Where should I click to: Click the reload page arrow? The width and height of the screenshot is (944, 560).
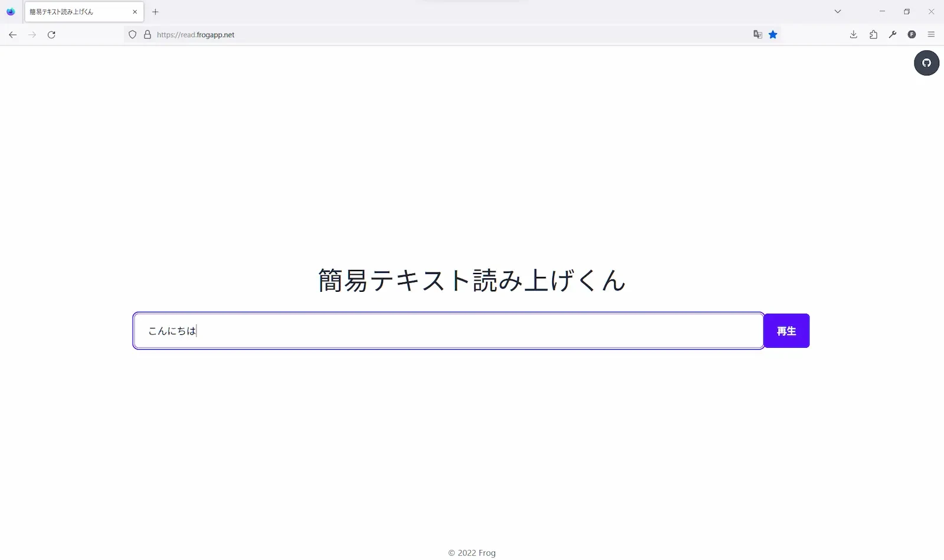coord(52,35)
